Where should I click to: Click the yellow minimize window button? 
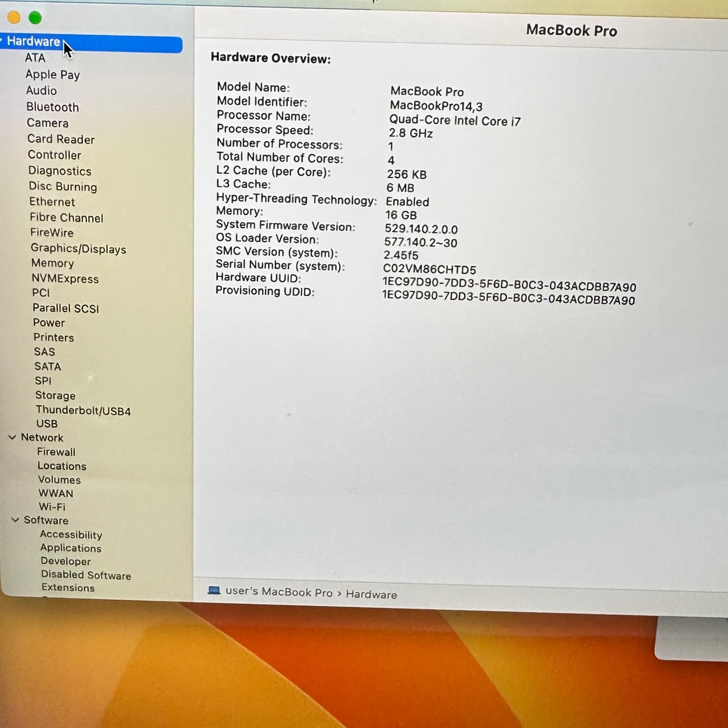(x=14, y=17)
